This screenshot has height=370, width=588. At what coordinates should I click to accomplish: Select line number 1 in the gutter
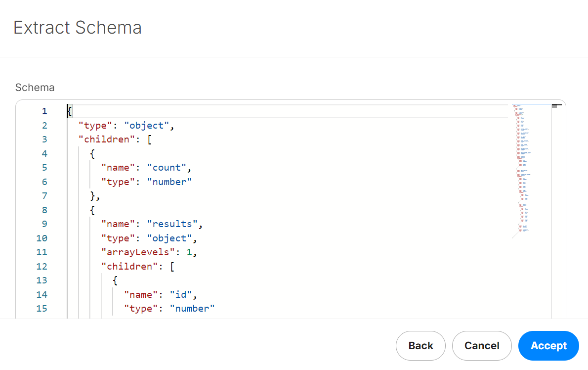click(x=44, y=111)
